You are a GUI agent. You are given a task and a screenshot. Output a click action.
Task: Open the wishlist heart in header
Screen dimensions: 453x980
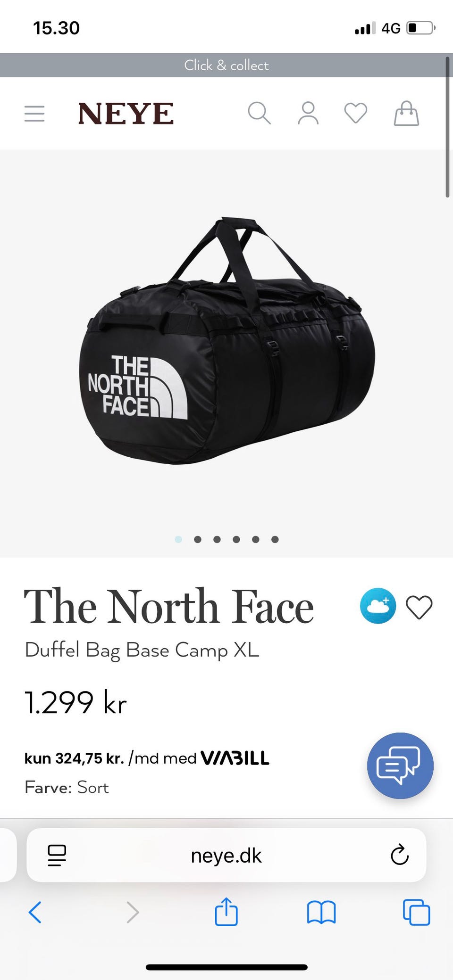coord(356,113)
